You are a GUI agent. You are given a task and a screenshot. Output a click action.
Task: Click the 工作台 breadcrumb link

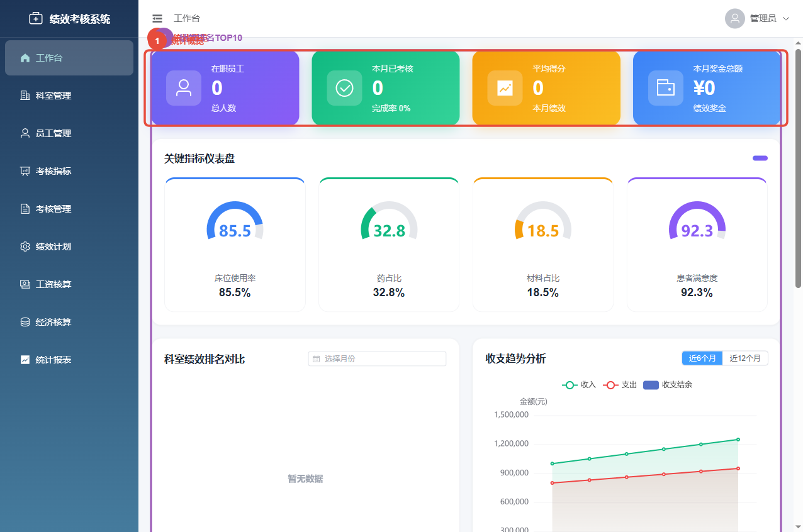click(187, 18)
